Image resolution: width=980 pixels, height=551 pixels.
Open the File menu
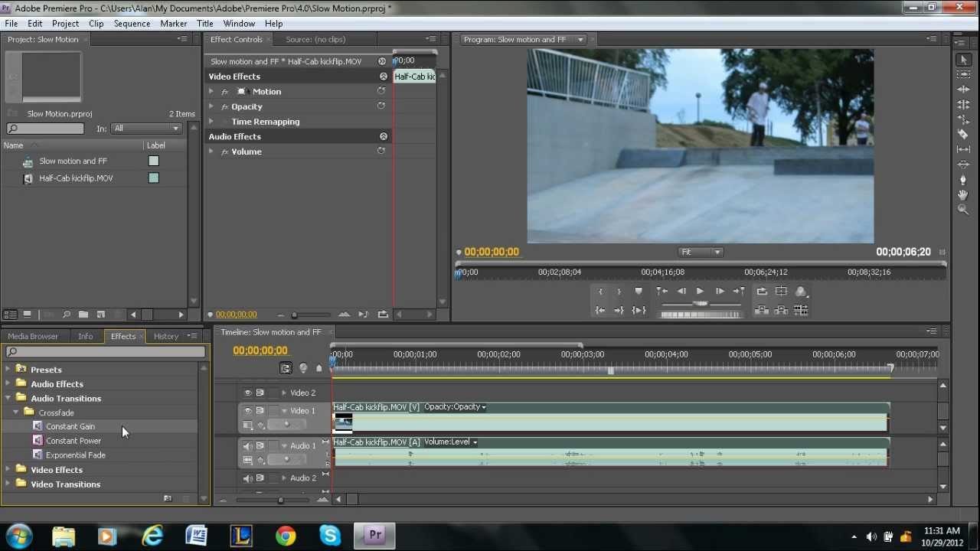pos(11,24)
